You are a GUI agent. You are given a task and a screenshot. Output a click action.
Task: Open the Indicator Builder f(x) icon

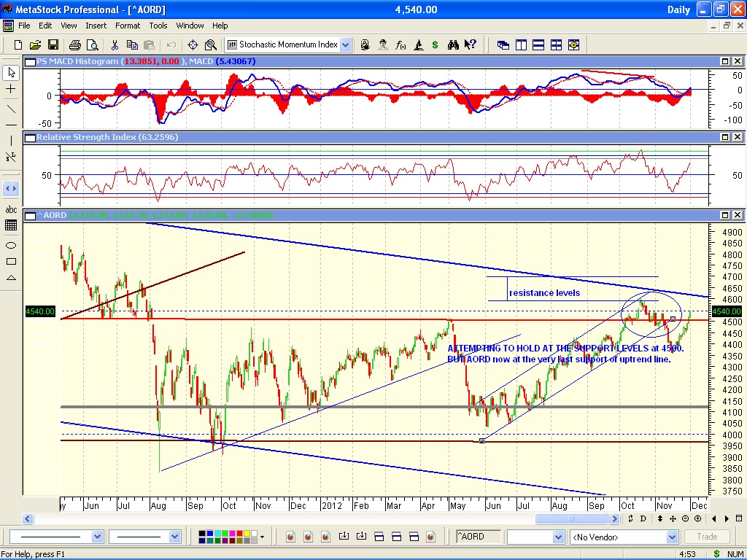pyautogui.click(x=400, y=44)
